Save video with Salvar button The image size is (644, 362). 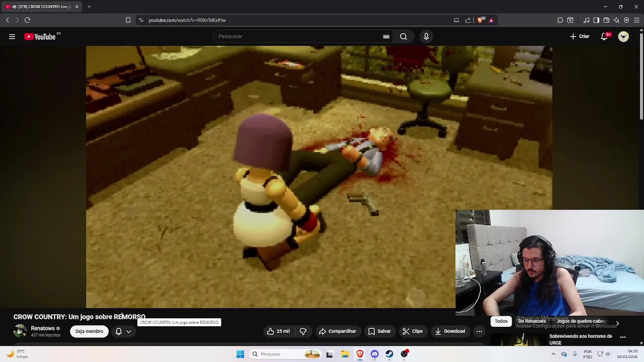(x=379, y=331)
